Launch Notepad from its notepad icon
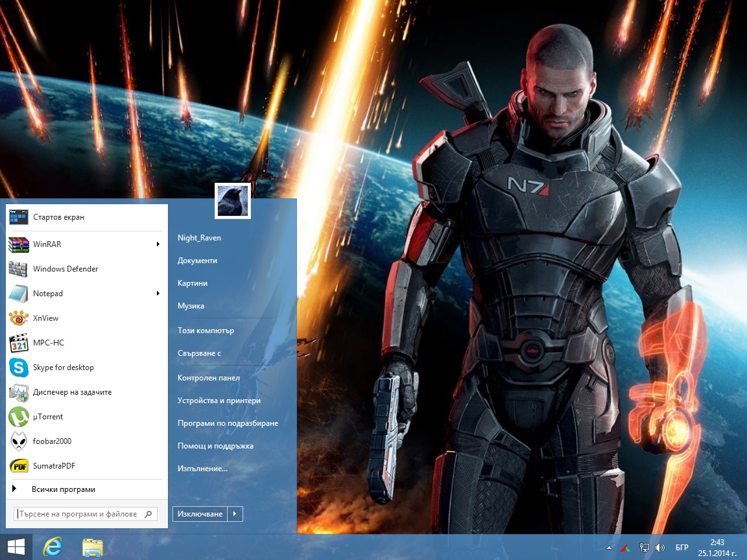 coord(19,294)
